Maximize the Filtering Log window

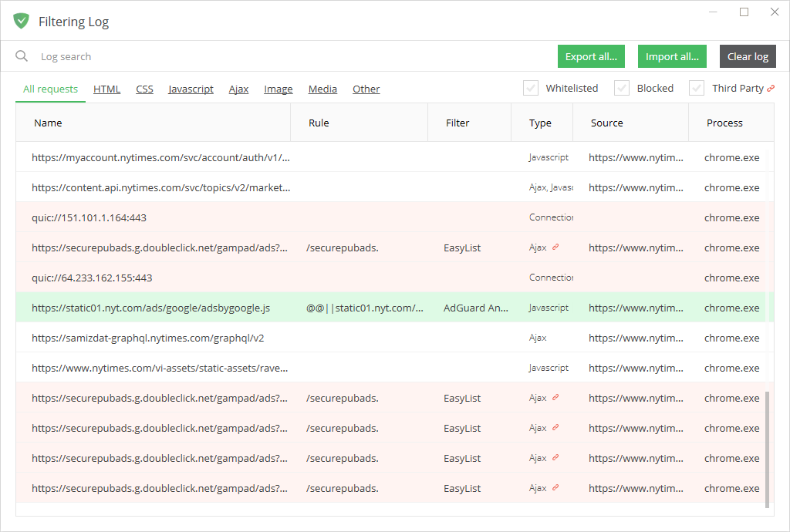(x=744, y=12)
